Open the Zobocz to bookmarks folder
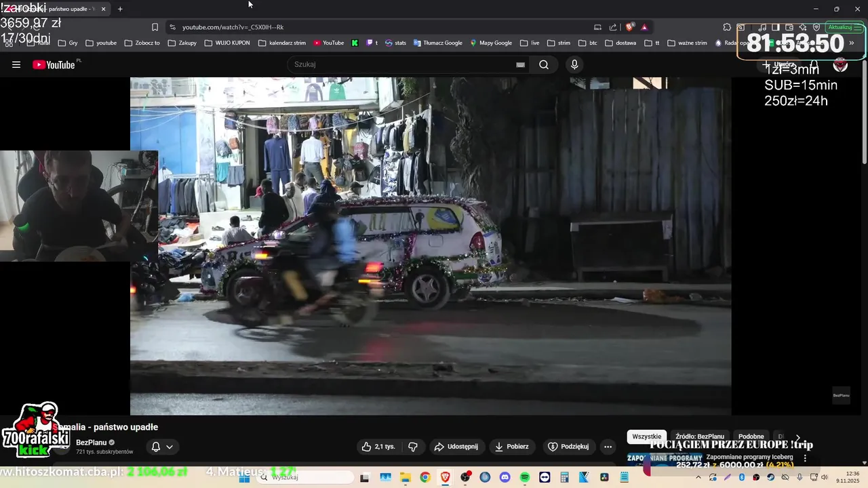This screenshot has height=488, width=868. [x=142, y=43]
